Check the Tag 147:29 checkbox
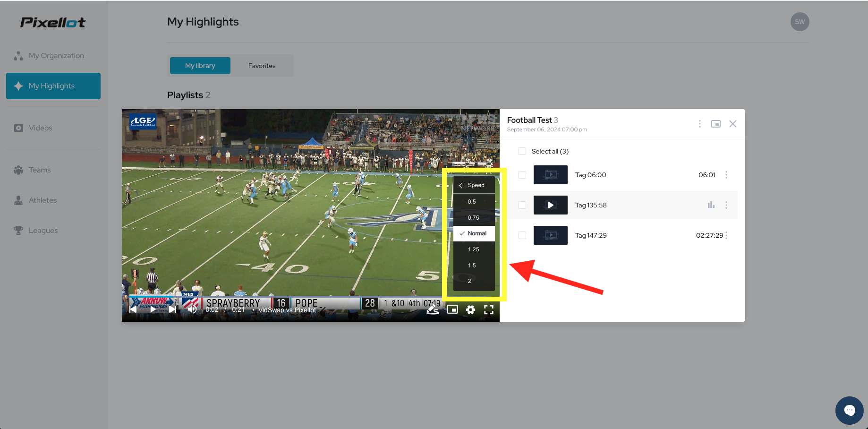The width and height of the screenshot is (868, 429). [x=522, y=235]
